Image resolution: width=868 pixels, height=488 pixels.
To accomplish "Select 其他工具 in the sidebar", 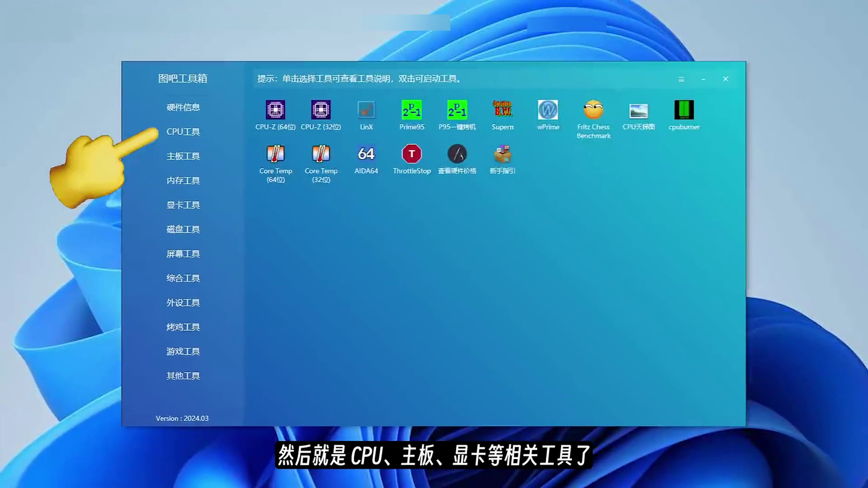I will point(183,376).
